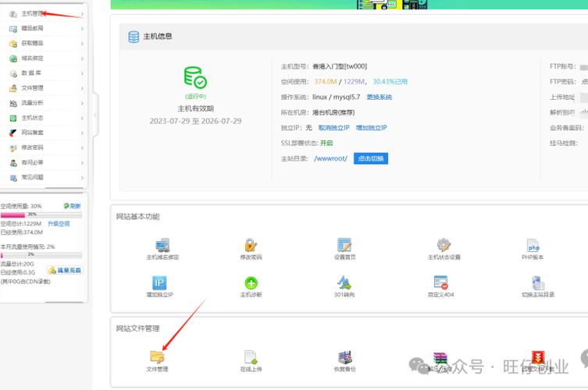Click the 在线上传 icon
The height and width of the screenshot is (390, 588).
pyautogui.click(x=251, y=357)
